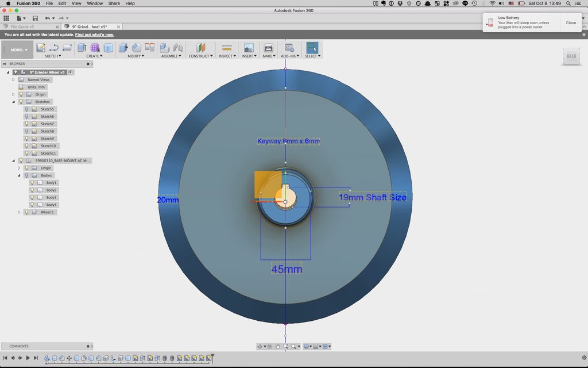Select the Extrude tool in Create group
This screenshot has height=368, width=588.
[x=82, y=48]
